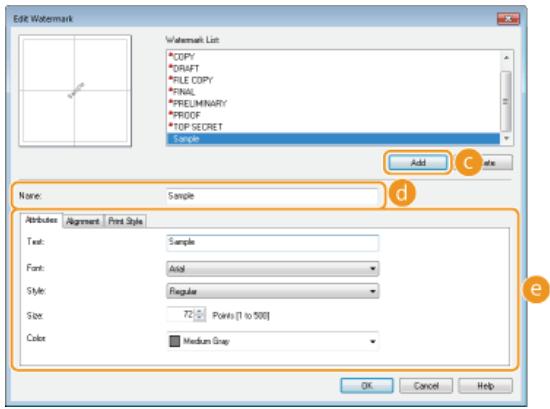The image size is (550, 409).
Task: Click the watermark Text input field
Action: click(273, 243)
